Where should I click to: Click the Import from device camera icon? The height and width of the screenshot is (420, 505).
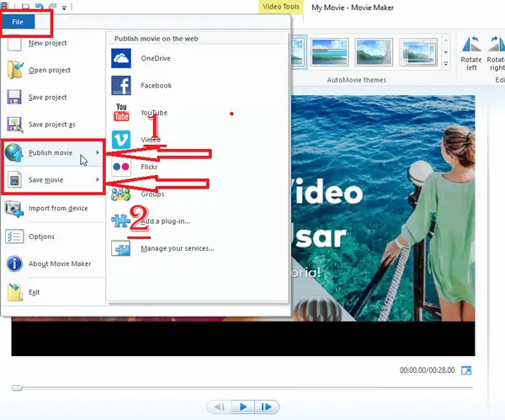(13, 209)
